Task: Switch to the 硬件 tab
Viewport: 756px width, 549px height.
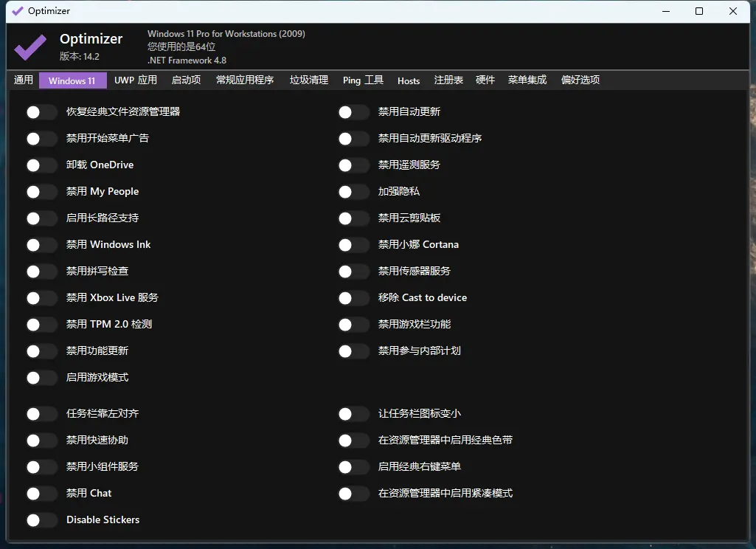Action: pyautogui.click(x=485, y=80)
